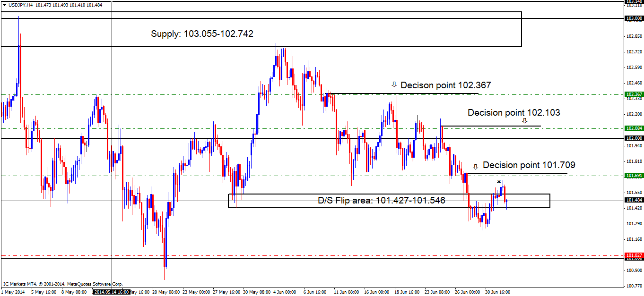Click the current price 101.484 tag on axis
The height and width of the screenshot is (296, 644).
pyautogui.click(x=634, y=200)
